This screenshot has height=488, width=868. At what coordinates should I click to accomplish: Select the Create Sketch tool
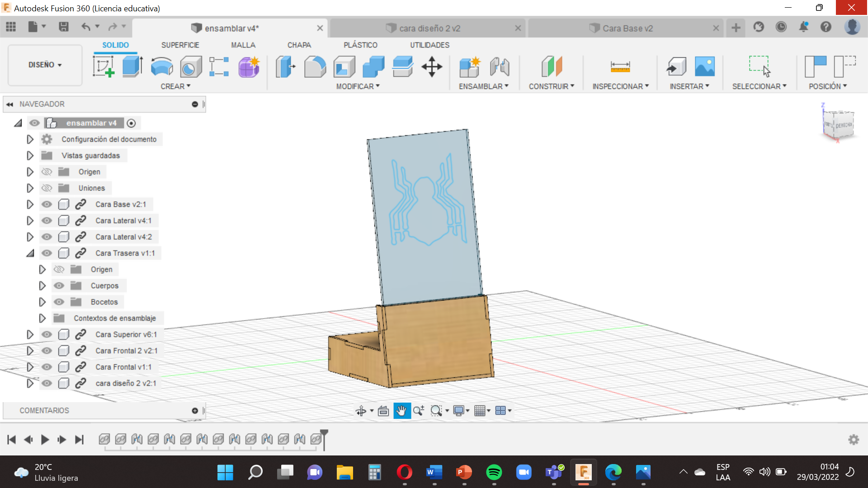pyautogui.click(x=104, y=67)
